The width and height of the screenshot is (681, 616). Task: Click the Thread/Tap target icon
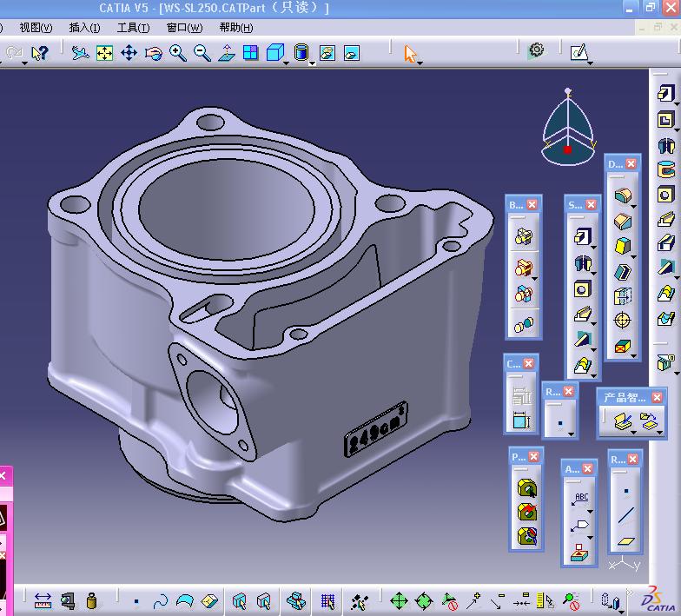(622, 321)
